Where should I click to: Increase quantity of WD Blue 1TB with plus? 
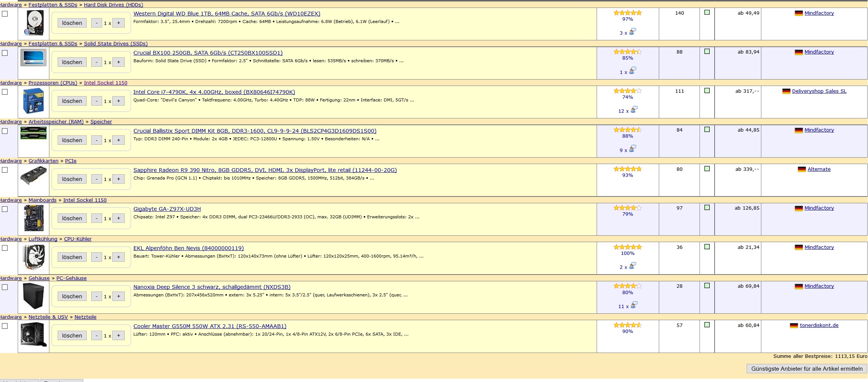(x=118, y=23)
